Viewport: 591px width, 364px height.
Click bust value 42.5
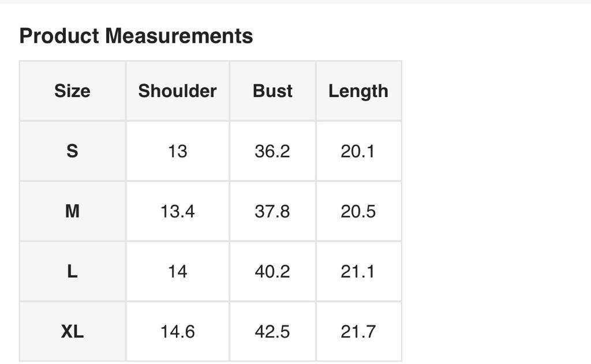(272, 332)
